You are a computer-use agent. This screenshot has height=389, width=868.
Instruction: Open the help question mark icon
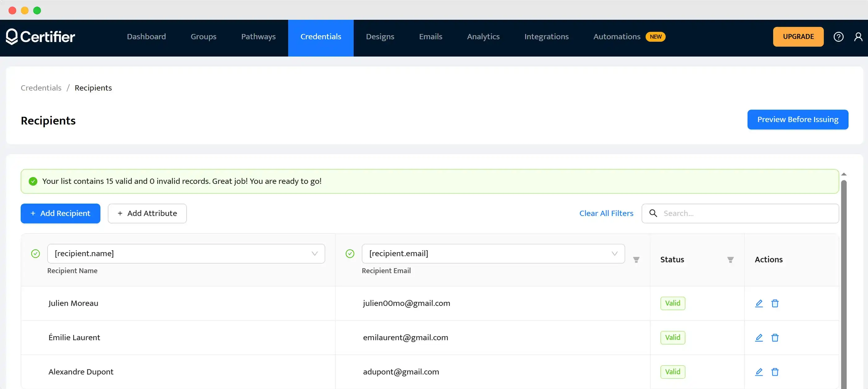click(838, 37)
